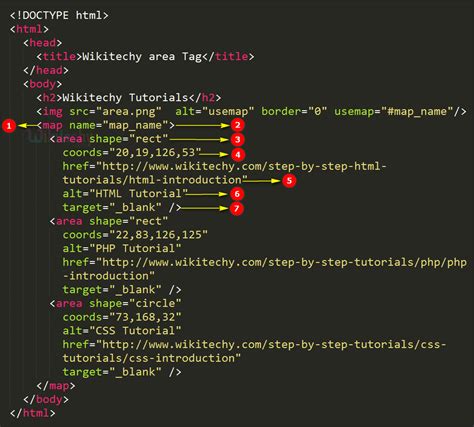Click the title text Wikitechy area Tag
Screen dimensions: 474x427
coord(142,56)
